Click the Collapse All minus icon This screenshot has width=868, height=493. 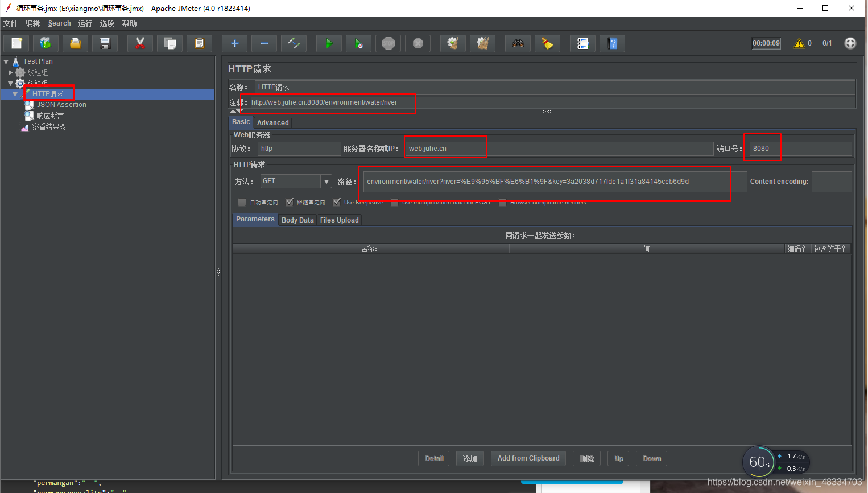[264, 43]
